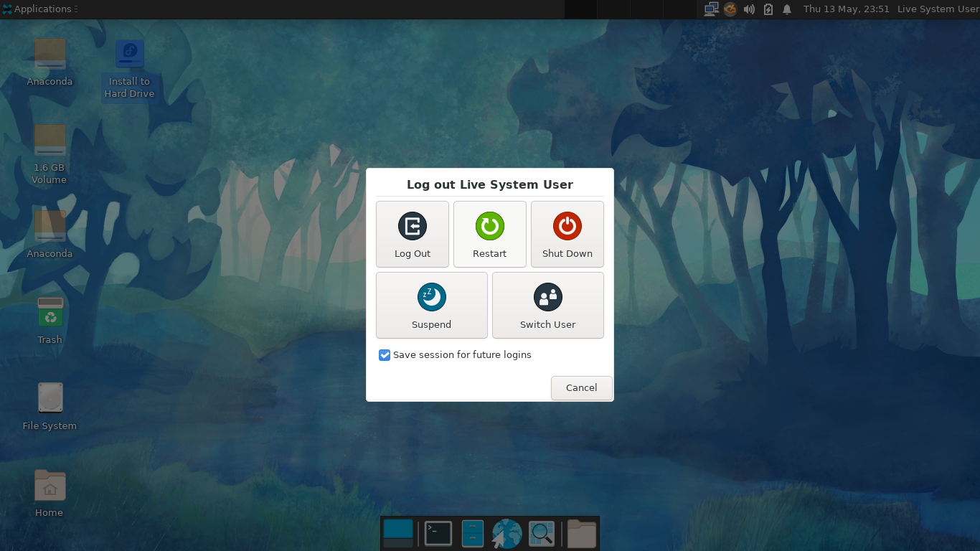This screenshot has width=980, height=551.
Task: Open the notifications bell icon
Action: [x=787, y=9]
